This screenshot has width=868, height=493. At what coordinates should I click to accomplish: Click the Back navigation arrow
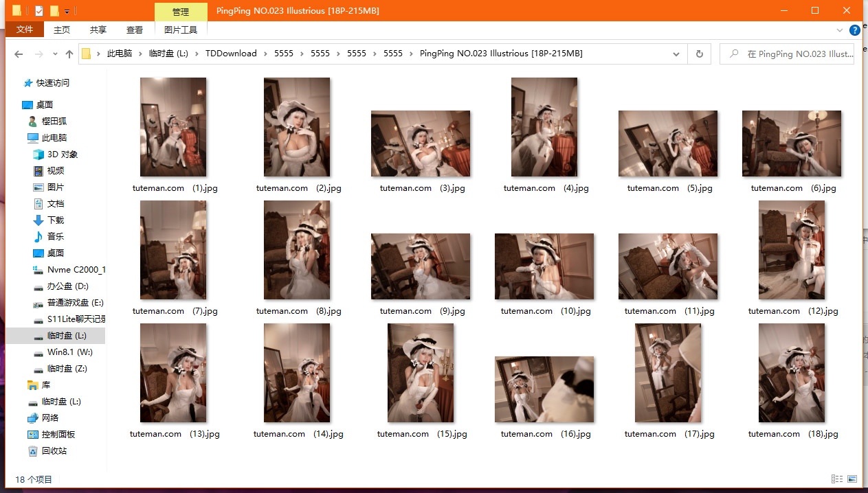click(x=19, y=54)
